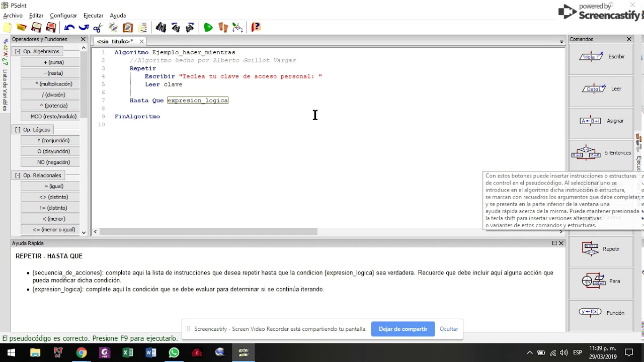644x362 pixels.
Task: Close the Operadores y Funciones panel
Action: pyautogui.click(x=84, y=39)
